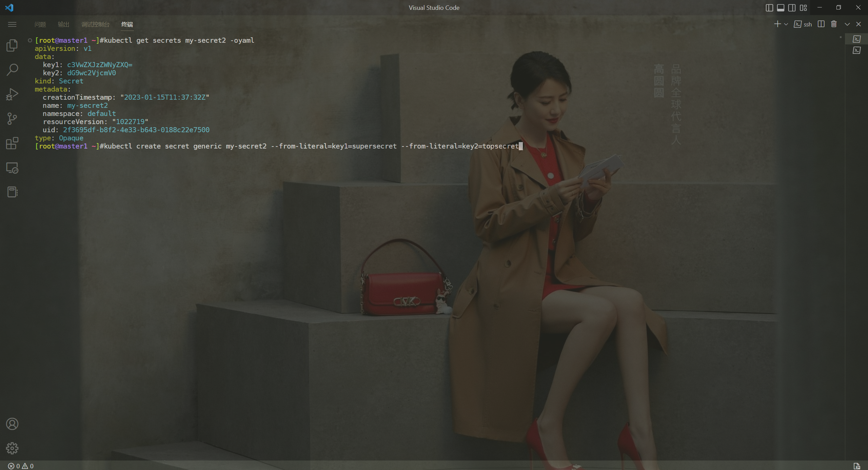
Task: Click the resourceVersion "1022719" value
Action: pyautogui.click(x=130, y=122)
